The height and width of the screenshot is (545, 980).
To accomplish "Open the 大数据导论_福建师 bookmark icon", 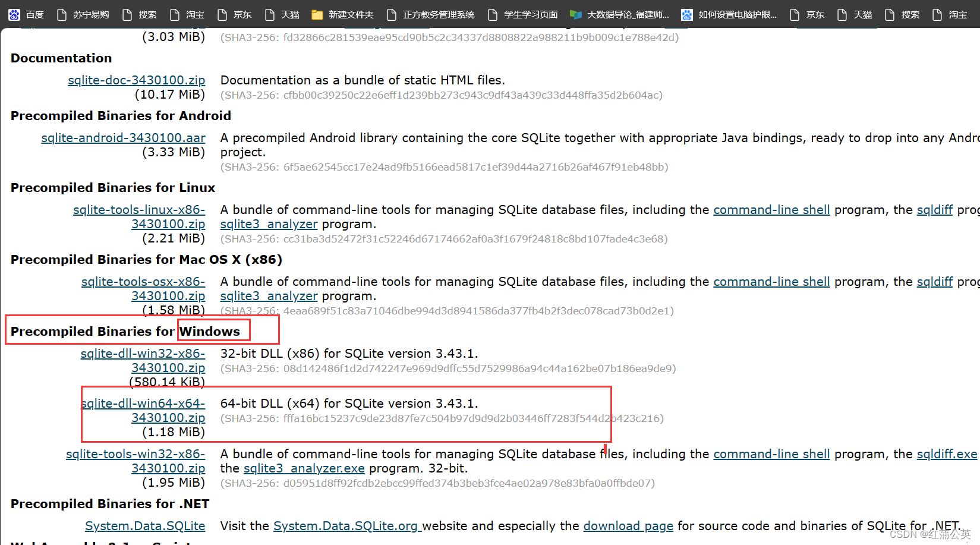I will tap(575, 14).
